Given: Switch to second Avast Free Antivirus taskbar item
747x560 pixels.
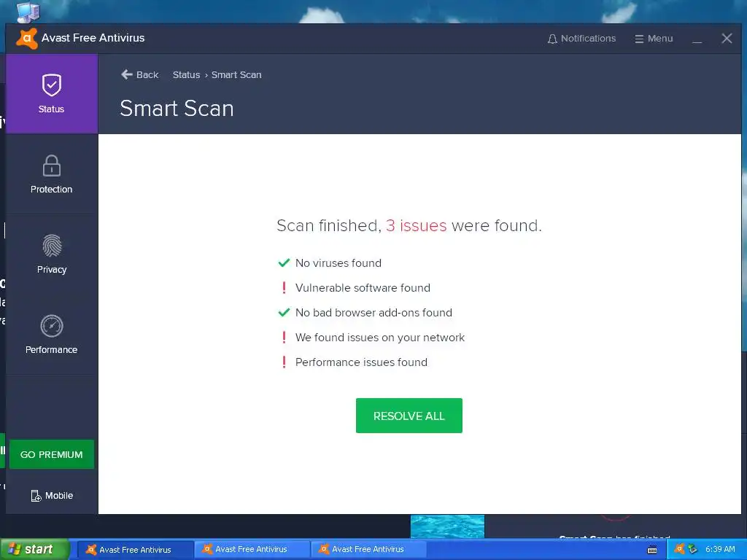Looking at the screenshot, I should tap(252, 550).
